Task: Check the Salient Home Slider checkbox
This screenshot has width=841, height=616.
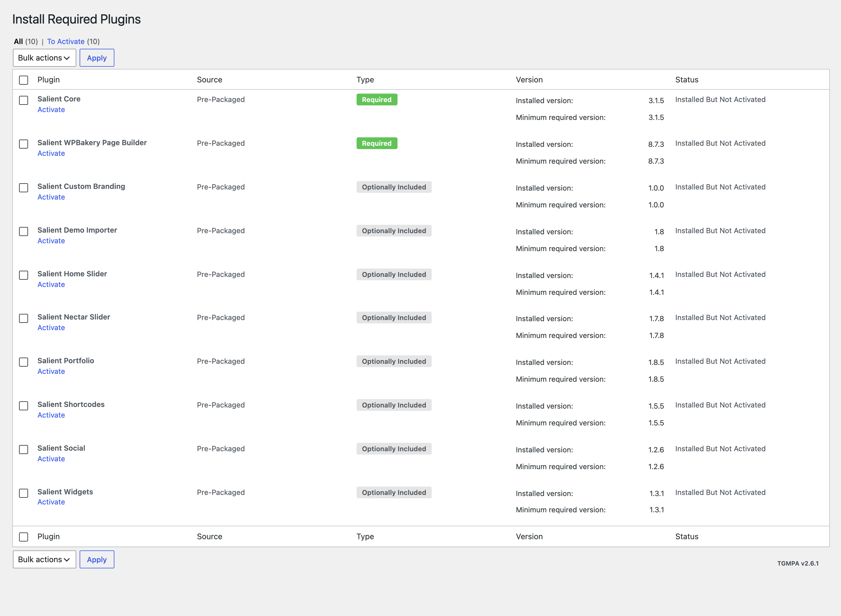Action: [24, 275]
